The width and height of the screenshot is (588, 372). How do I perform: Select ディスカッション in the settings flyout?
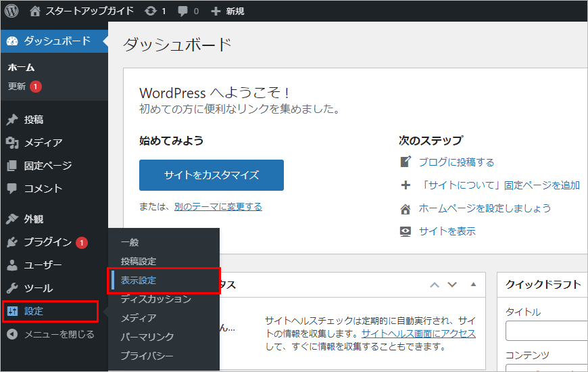click(156, 299)
